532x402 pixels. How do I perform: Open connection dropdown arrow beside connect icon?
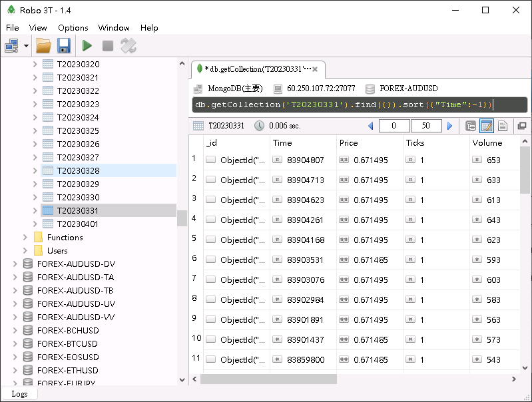[x=26, y=46]
